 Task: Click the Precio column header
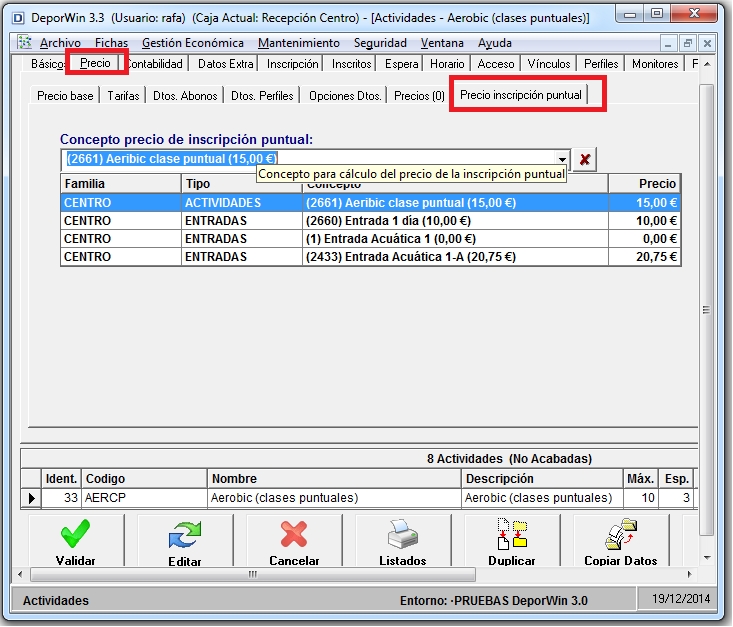644,184
